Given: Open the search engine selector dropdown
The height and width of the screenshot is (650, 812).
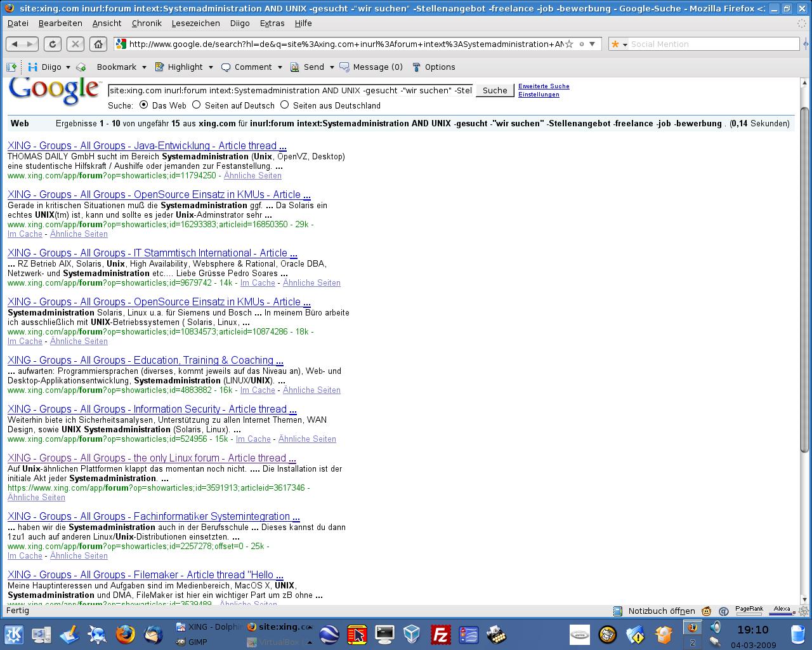Looking at the screenshot, I should (x=619, y=44).
